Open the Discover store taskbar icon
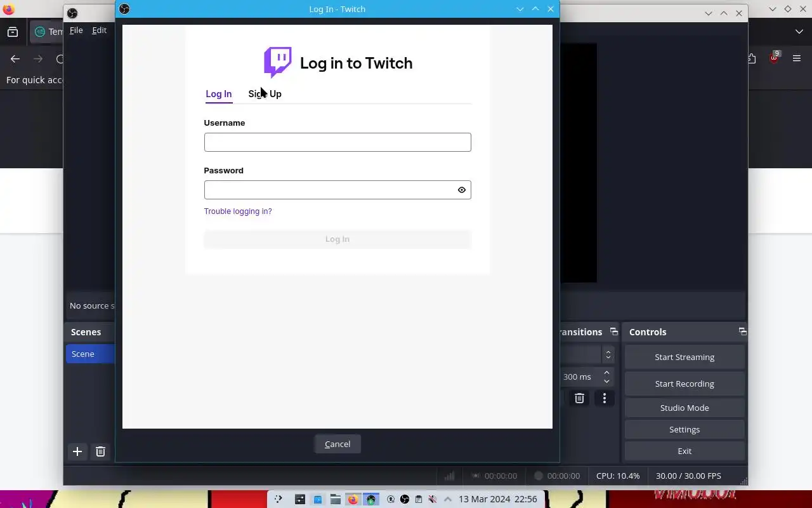 [x=317, y=499]
